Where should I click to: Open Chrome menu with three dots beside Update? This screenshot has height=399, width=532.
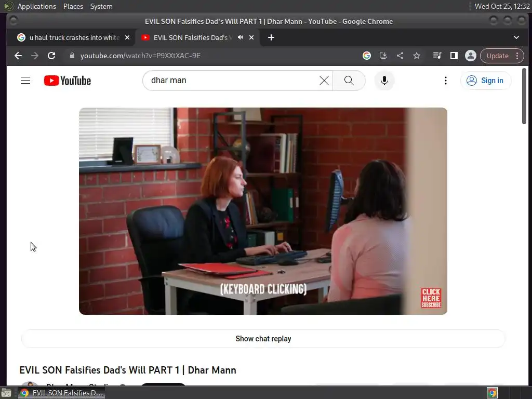[517, 56]
